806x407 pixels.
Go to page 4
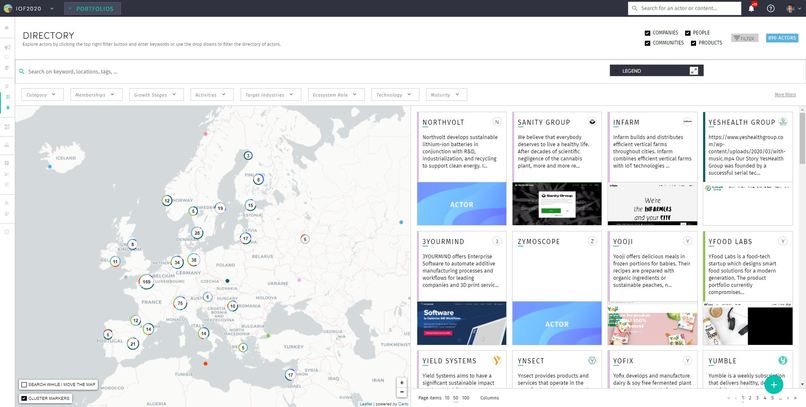[765, 398]
